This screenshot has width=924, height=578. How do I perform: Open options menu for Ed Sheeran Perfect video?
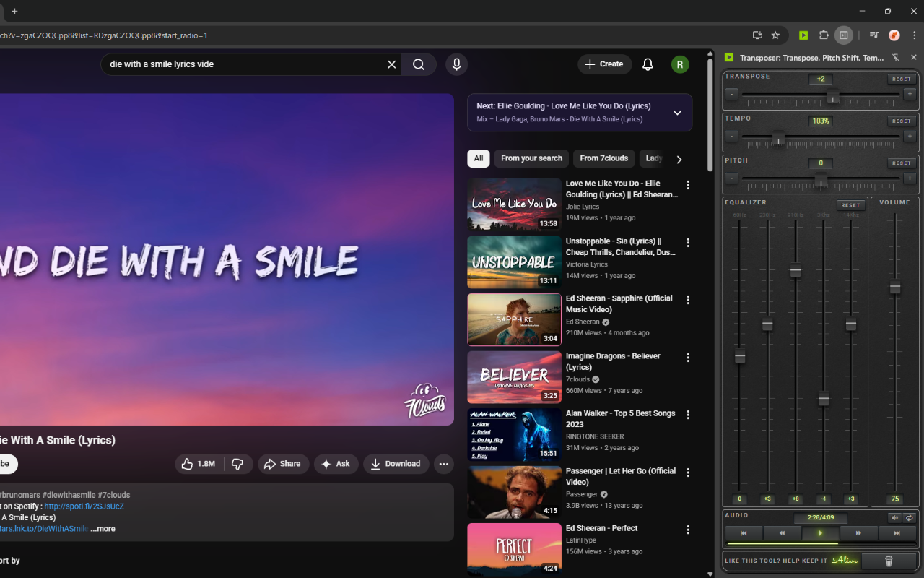(x=688, y=530)
